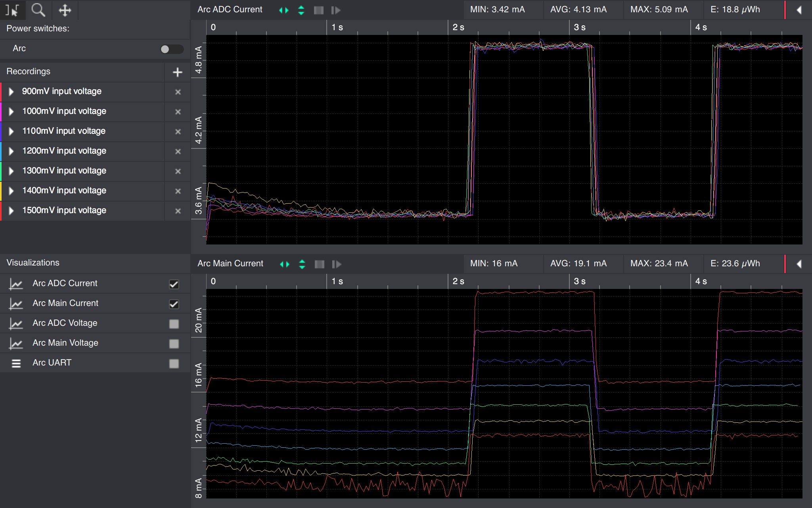Image resolution: width=812 pixels, height=508 pixels.
Task: Fit Arc ADC Current chart horizontally
Action: 284,10
